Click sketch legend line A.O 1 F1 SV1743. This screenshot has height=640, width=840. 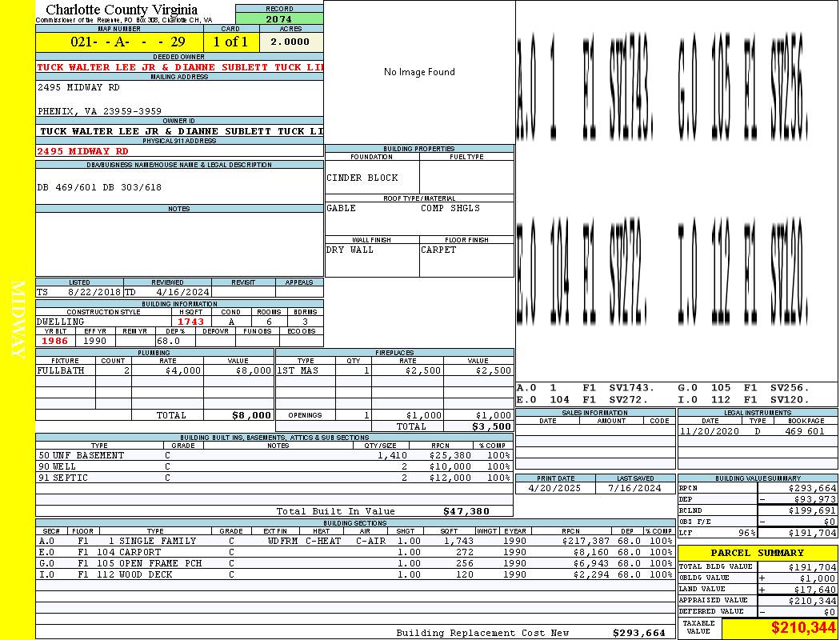tap(586, 388)
